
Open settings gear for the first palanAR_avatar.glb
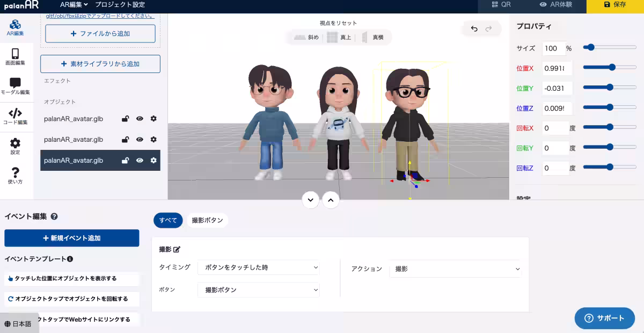coord(153,119)
